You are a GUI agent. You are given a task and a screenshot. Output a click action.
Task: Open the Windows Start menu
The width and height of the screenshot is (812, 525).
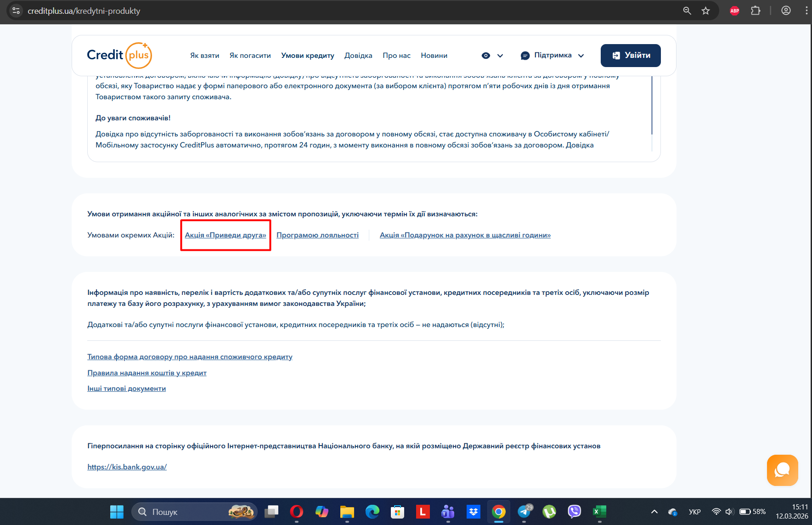pos(117,512)
